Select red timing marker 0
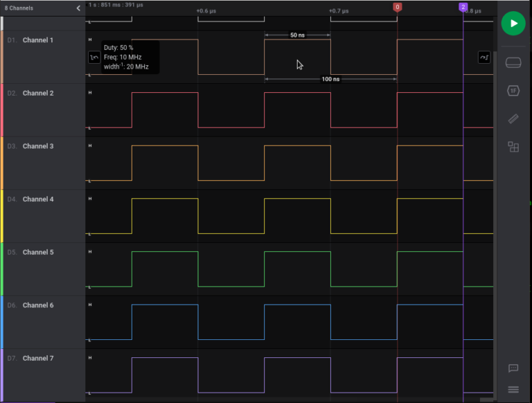This screenshot has height=403, width=532. (x=397, y=7)
